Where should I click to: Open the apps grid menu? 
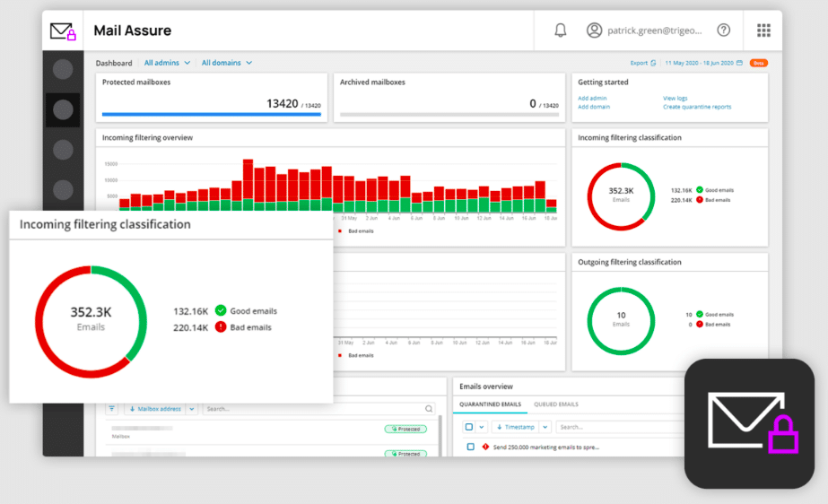click(x=763, y=30)
